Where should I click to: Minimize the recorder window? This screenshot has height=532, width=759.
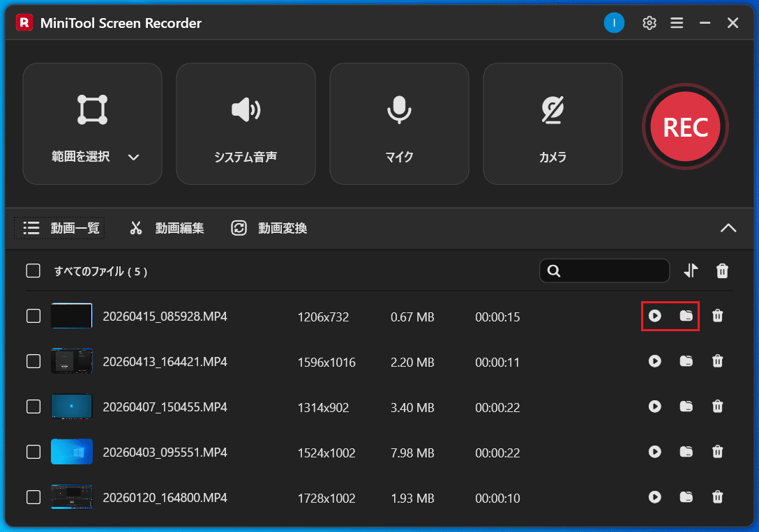point(705,23)
